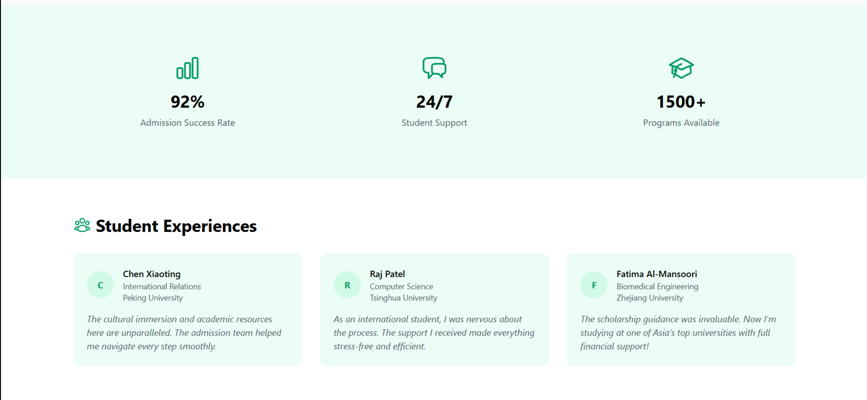The image size is (867, 400).
Task: Click the Student Support label
Action: tap(434, 123)
